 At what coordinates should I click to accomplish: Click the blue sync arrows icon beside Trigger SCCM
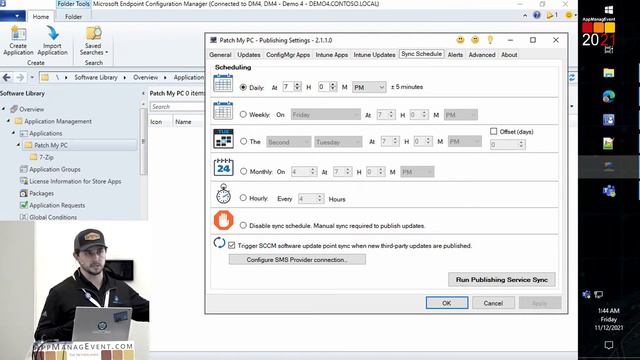click(x=219, y=242)
